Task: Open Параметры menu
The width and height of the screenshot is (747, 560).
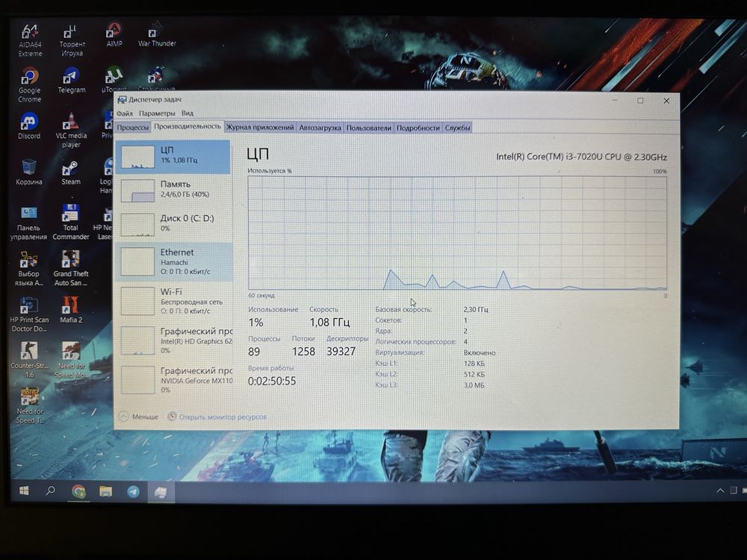Action: [157, 113]
